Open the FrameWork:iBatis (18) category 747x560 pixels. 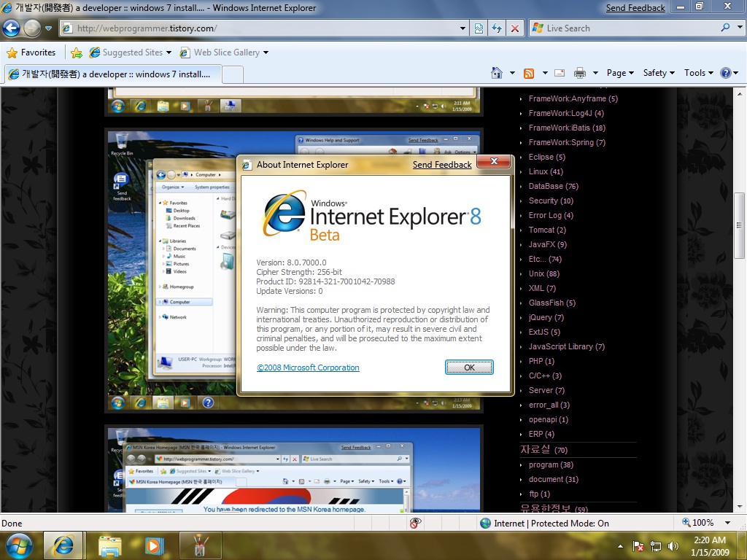click(x=567, y=128)
